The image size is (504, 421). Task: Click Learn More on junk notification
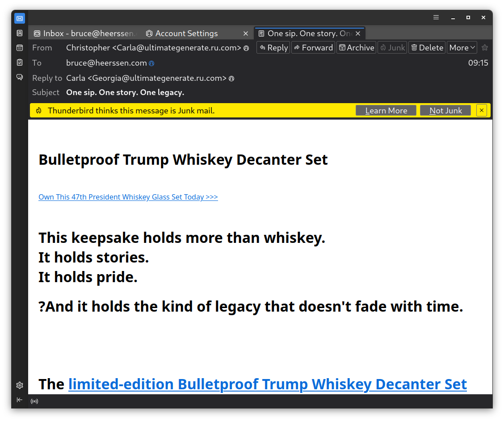tap(386, 110)
